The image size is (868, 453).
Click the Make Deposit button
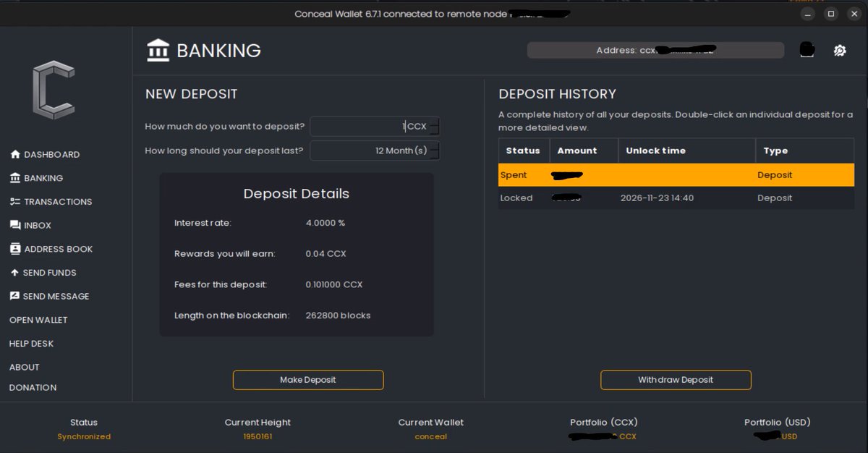tap(308, 380)
